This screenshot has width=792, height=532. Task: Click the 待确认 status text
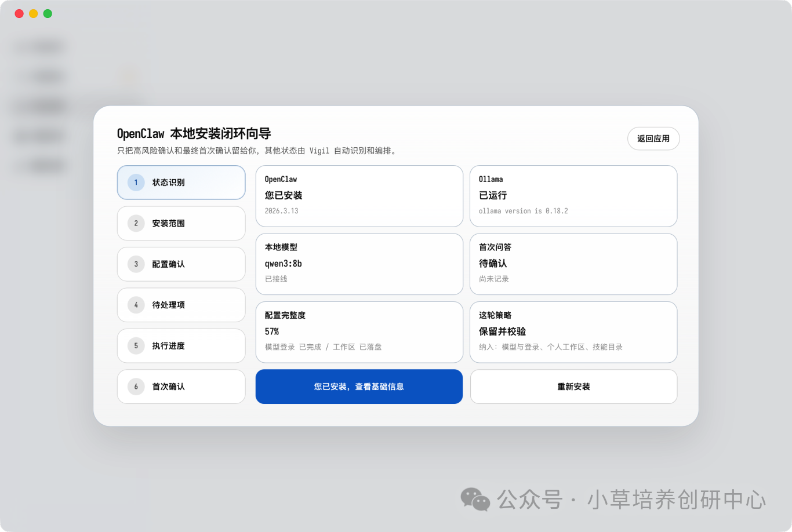(493, 264)
